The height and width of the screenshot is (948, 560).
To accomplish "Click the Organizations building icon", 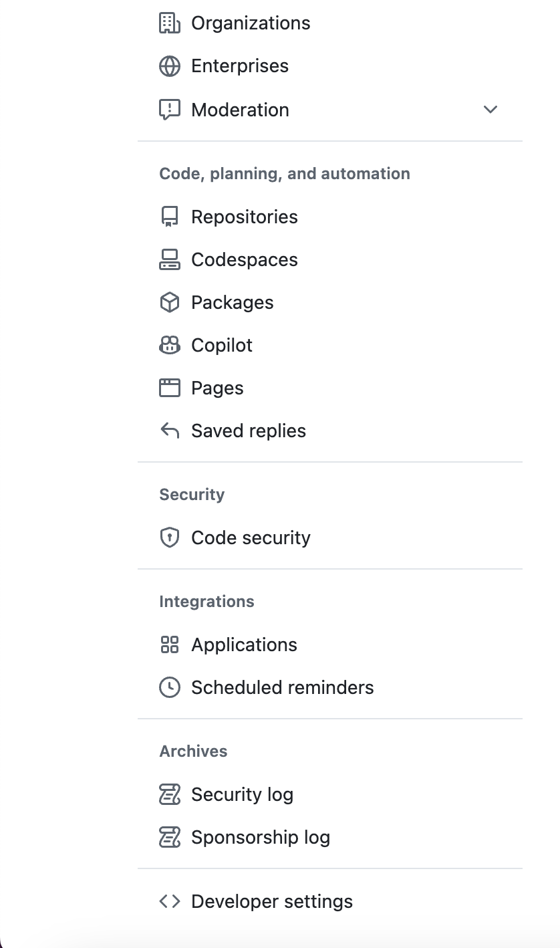I will (170, 23).
